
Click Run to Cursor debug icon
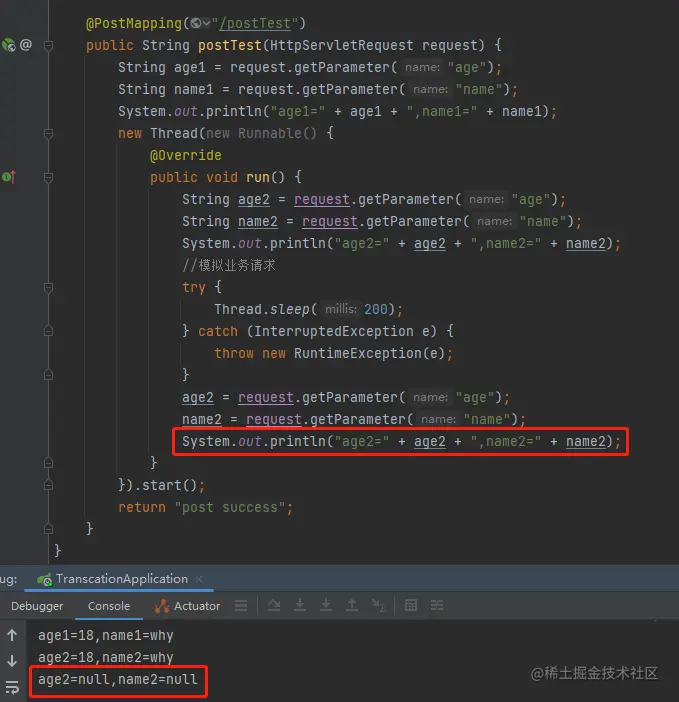point(378,606)
